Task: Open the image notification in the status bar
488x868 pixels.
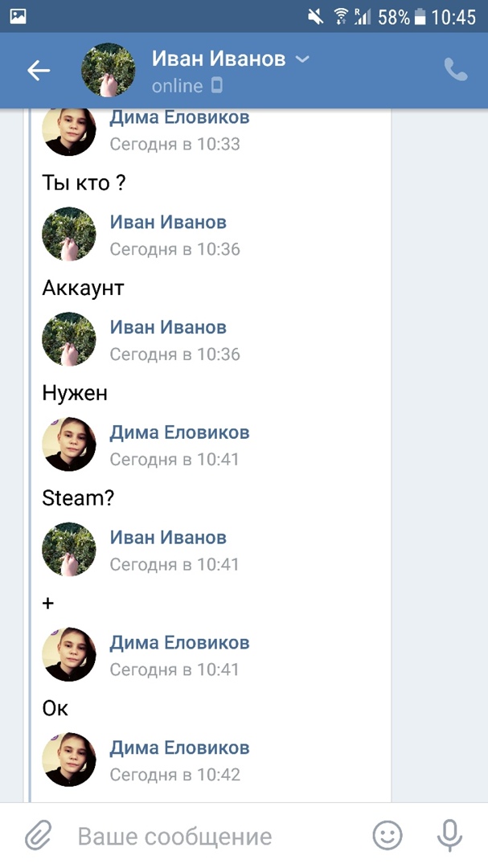Action: 18,17
